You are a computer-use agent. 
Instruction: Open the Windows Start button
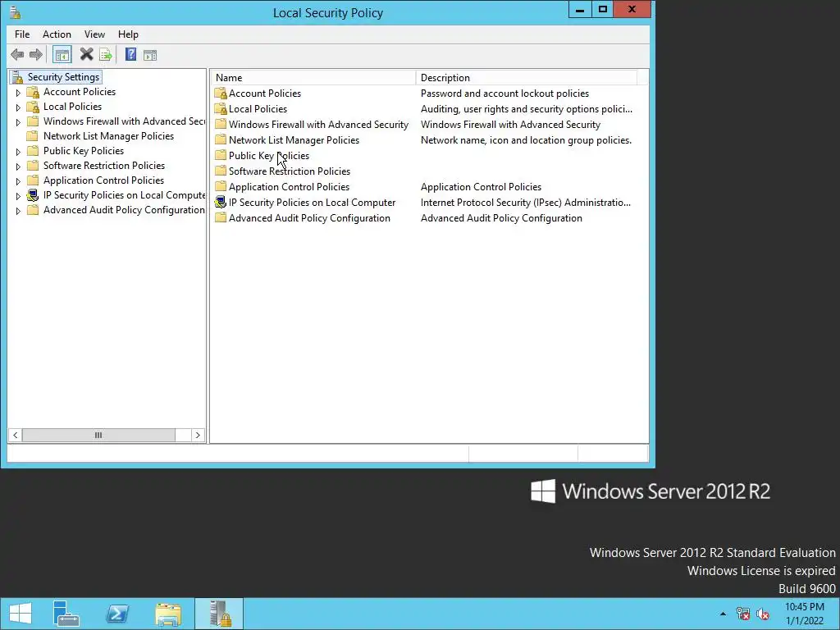[21, 614]
